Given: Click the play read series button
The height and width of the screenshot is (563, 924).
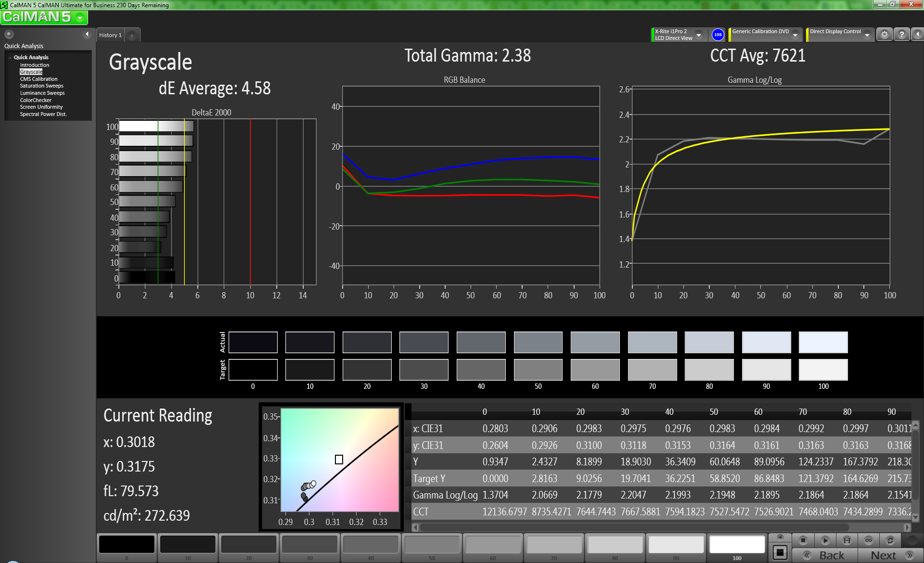Looking at the screenshot, I should pyautogui.click(x=825, y=540).
